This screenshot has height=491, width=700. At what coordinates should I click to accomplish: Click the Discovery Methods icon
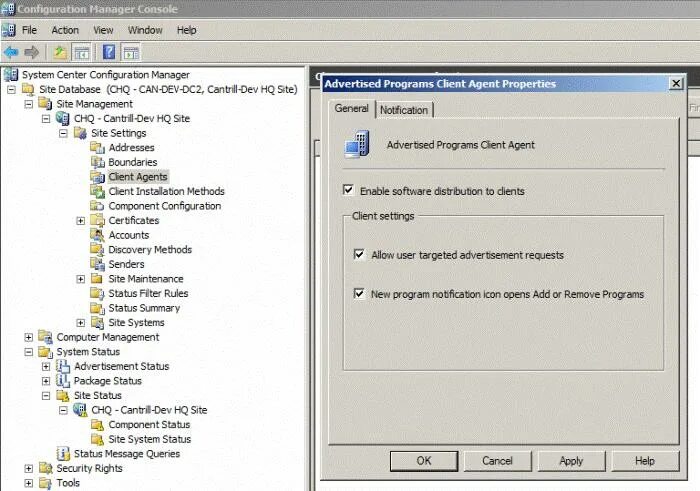[97, 250]
